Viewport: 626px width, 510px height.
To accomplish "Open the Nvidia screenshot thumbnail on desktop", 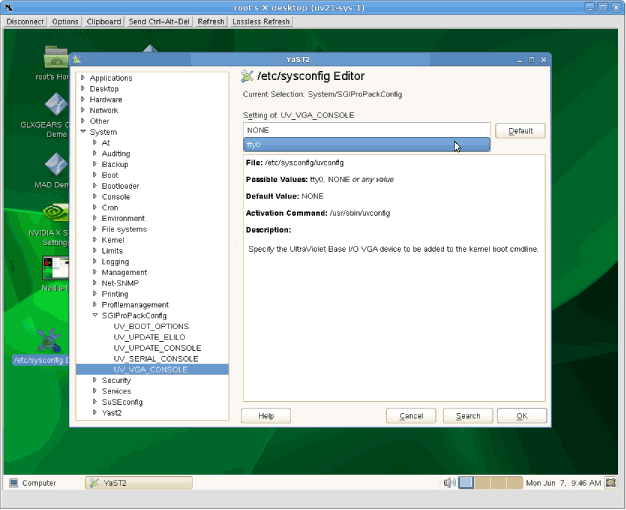I will click(x=55, y=267).
